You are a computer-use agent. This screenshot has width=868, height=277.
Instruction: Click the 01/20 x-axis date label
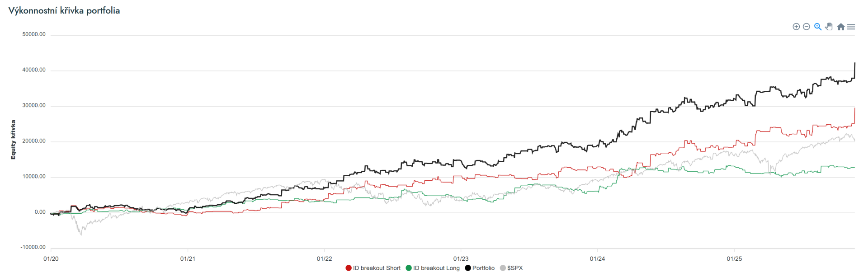click(51, 259)
